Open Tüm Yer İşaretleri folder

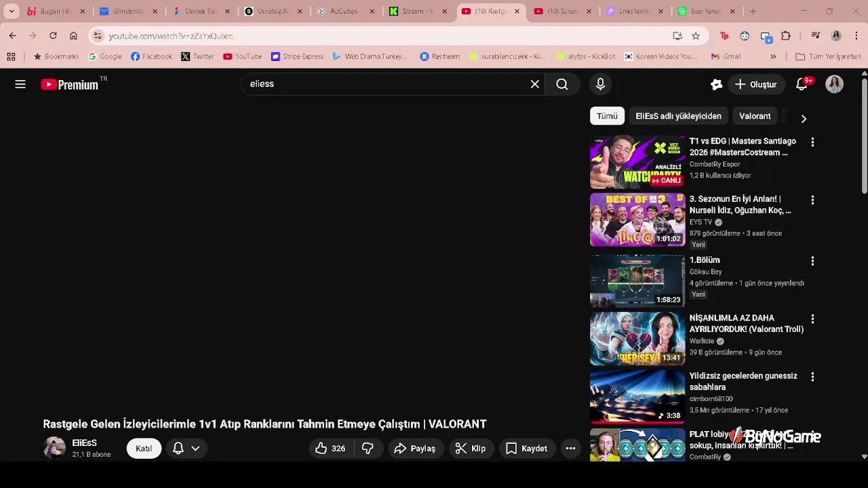[828, 56]
